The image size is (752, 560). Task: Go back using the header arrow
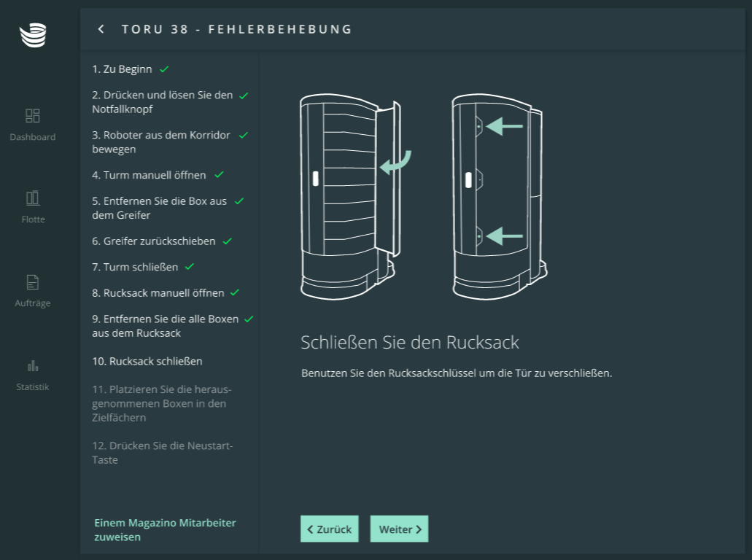pyautogui.click(x=101, y=29)
